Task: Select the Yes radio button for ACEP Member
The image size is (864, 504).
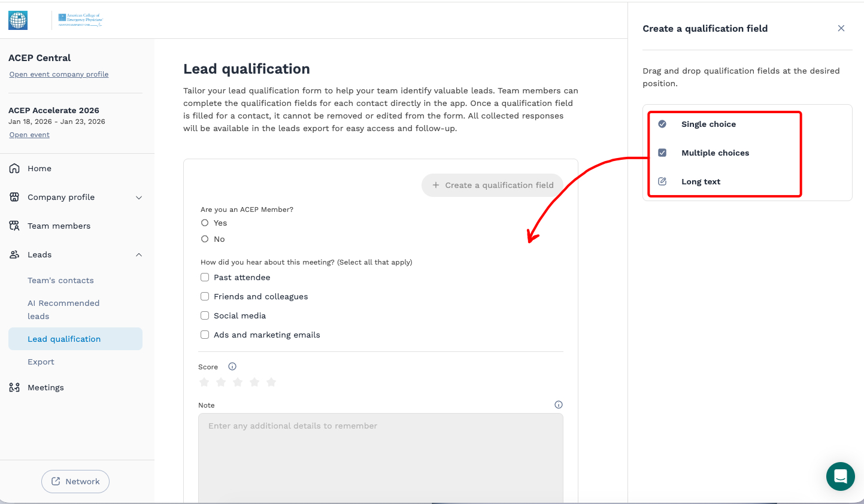Action: pos(205,222)
